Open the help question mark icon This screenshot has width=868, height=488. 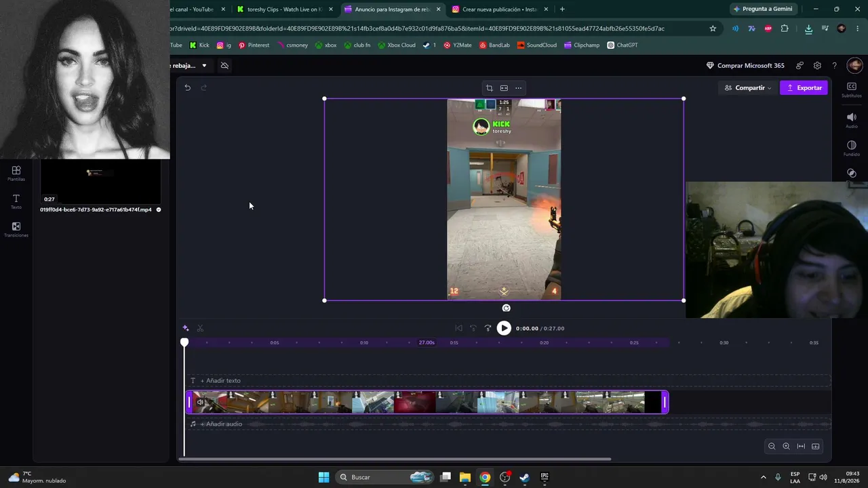[834, 66]
